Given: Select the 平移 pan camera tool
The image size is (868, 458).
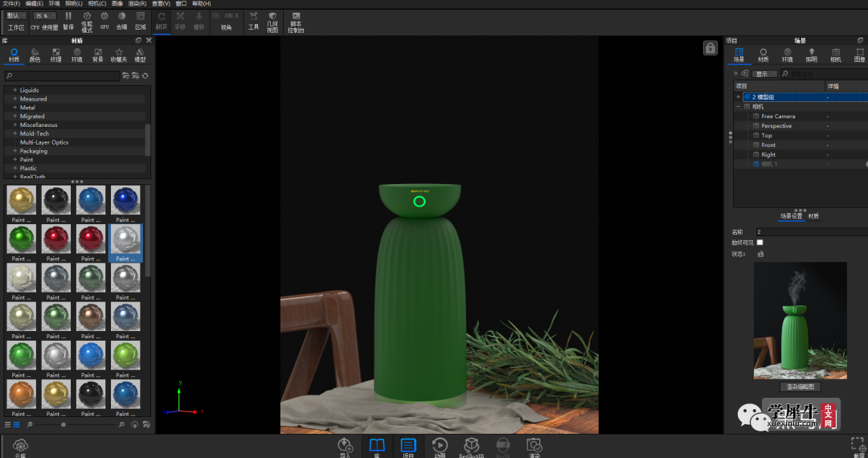Looking at the screenshot, I should [180, 21].
